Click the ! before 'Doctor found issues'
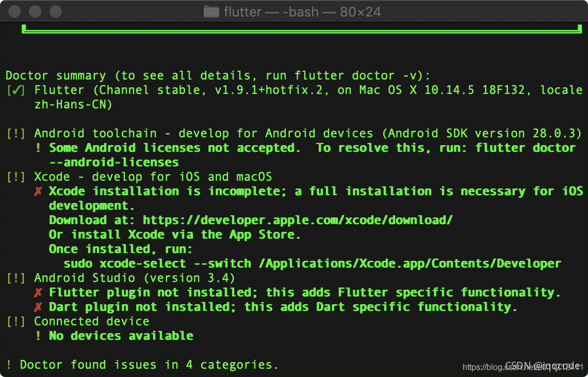 (9, 365)
